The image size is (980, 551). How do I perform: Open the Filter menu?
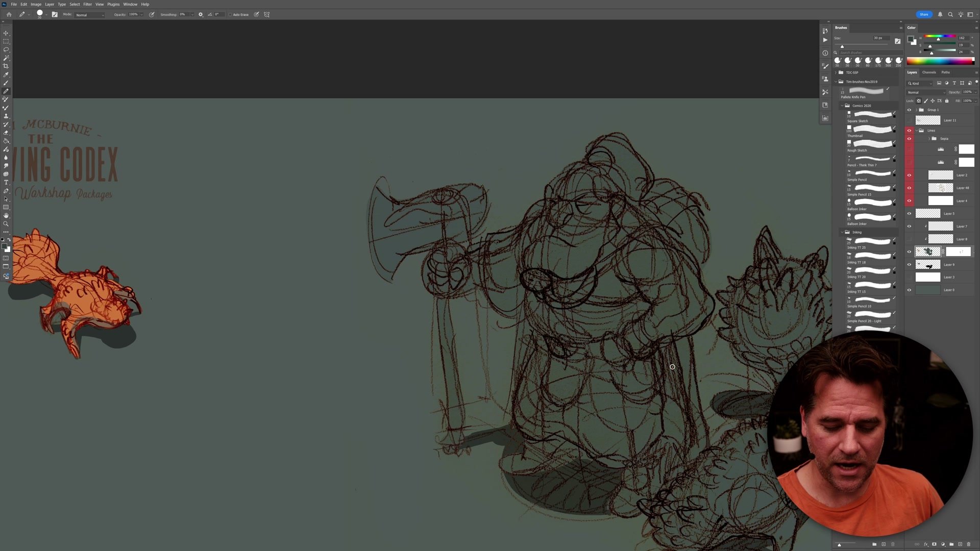click(87, 4)
